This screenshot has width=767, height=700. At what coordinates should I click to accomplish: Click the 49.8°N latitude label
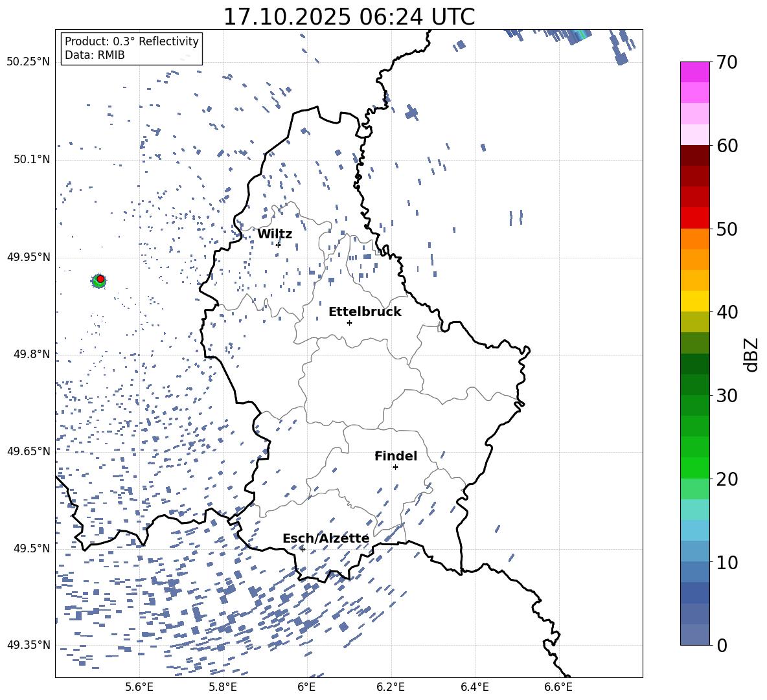tap(32, 354)
